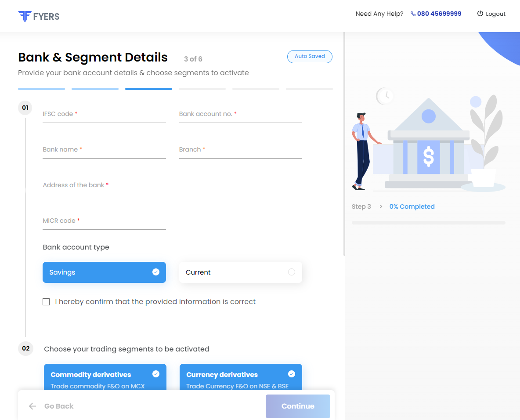Click the active third progress bar segment
Viewport: 520px width, 420px height.
tap(148, 89)
